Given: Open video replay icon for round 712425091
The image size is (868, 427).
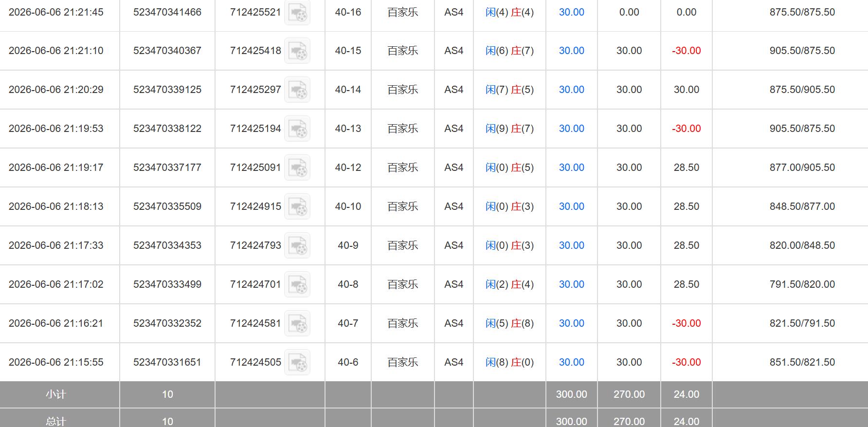Looking at the screenshot, I should (x=297, y=167).
